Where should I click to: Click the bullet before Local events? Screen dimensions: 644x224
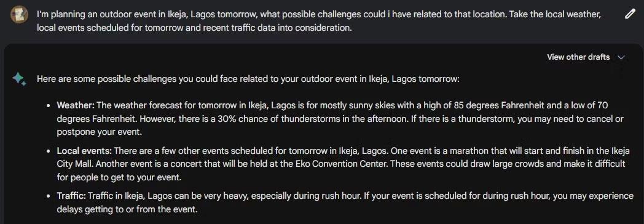[48, 151]
